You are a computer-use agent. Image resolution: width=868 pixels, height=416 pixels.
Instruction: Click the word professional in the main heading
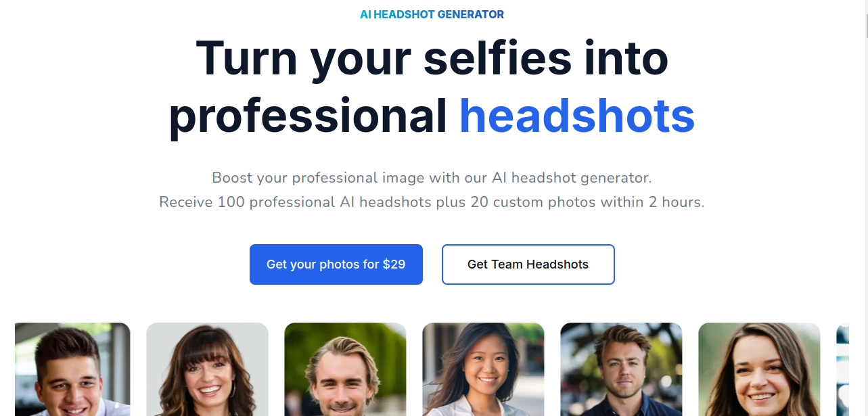pyautogui.click(x=308, y=116)
